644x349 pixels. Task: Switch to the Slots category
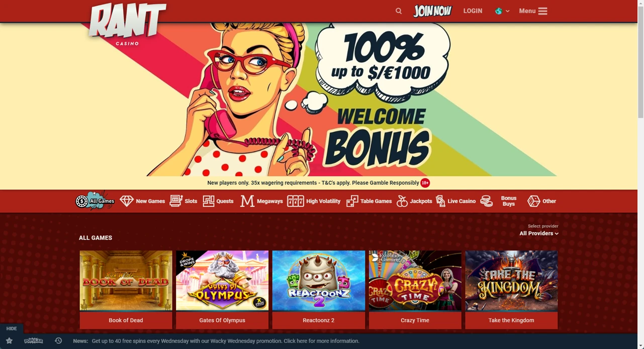(x=183, y=201)
